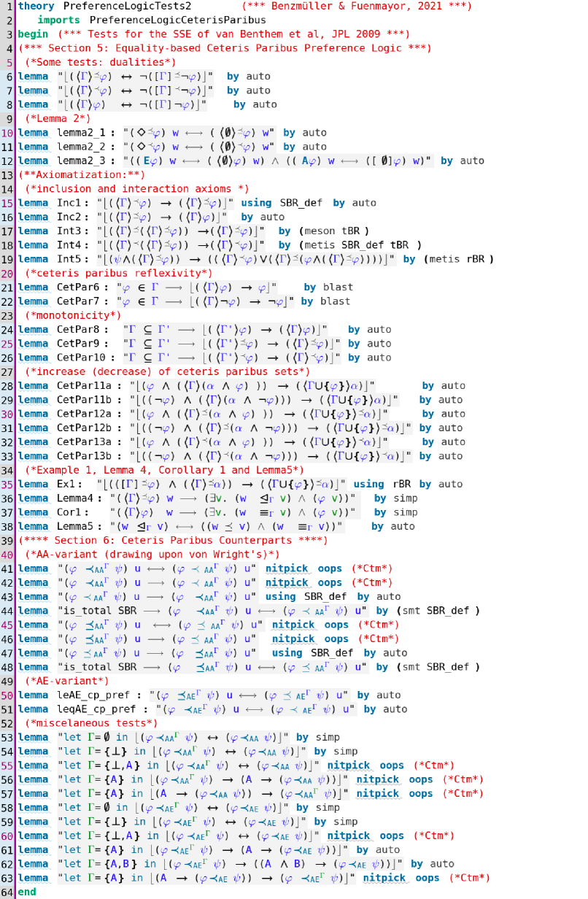Click 'nitpick' on line 55
This screenshot has width=588, height=899.
click(x=349, y=765)
